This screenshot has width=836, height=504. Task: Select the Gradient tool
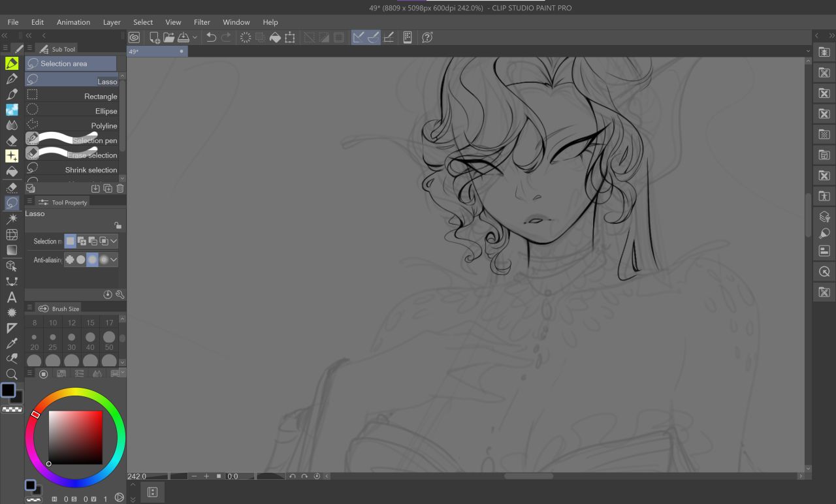12,250
